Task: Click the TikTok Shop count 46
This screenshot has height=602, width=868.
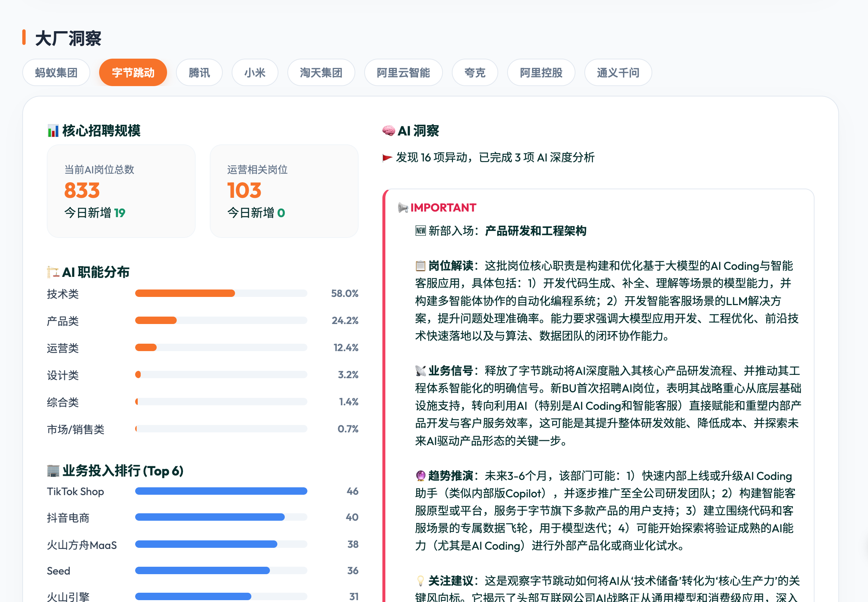Action: point(353,491)
